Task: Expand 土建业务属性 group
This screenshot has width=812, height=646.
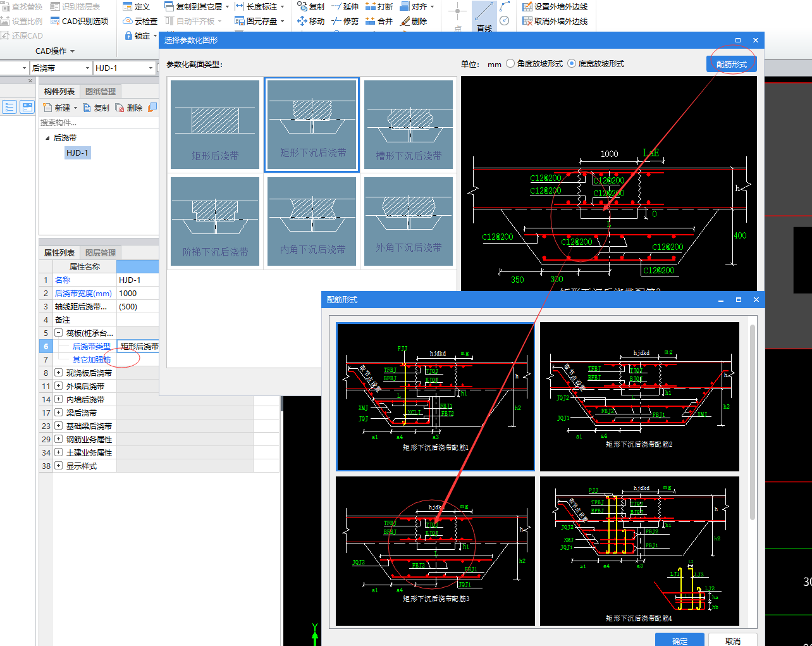Action: click(x=58, y=452)
